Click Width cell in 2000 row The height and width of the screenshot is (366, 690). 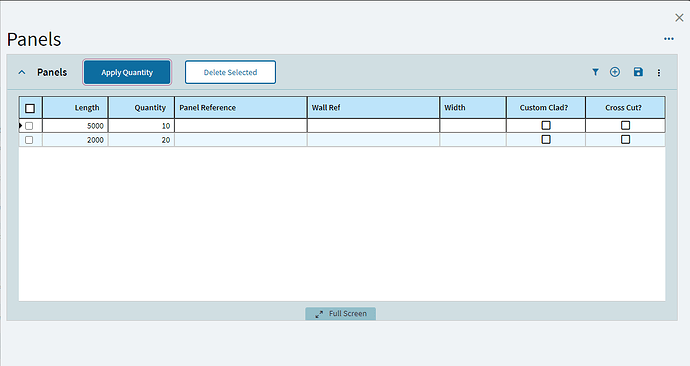point(473,140)
